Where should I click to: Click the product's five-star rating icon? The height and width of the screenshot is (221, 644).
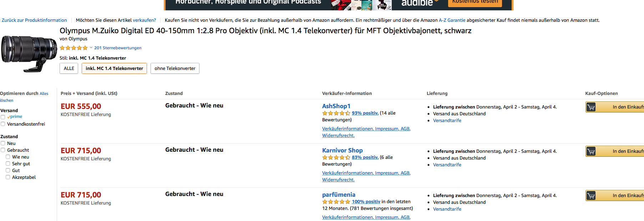point(73,48)
